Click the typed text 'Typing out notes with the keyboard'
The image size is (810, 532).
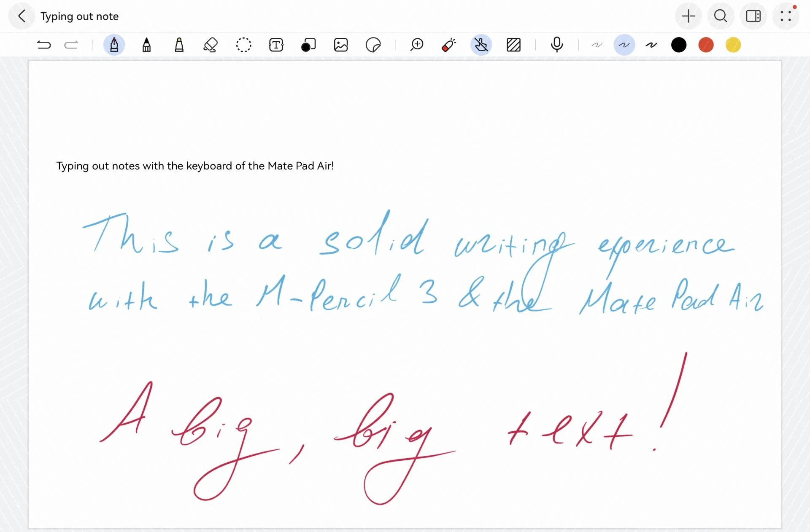(144, 166)
